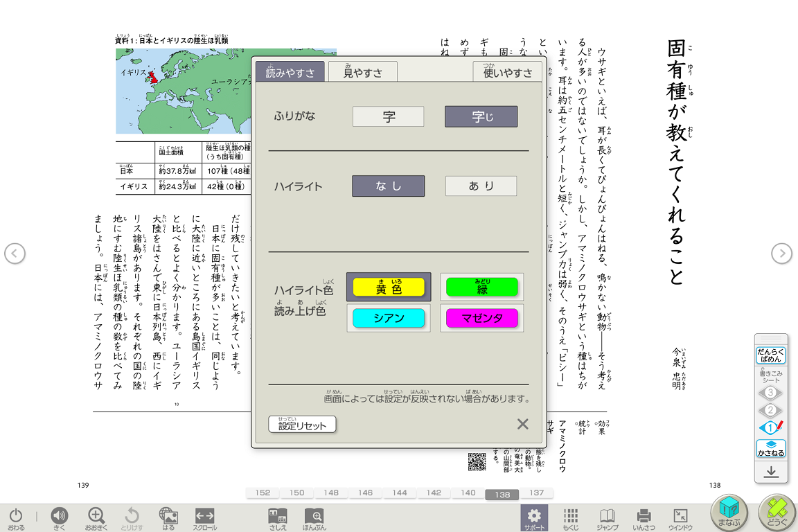Choose the マゼンタ highlight color
The image size is (798, 532).
pyautogui.click(x=481, y=318)
